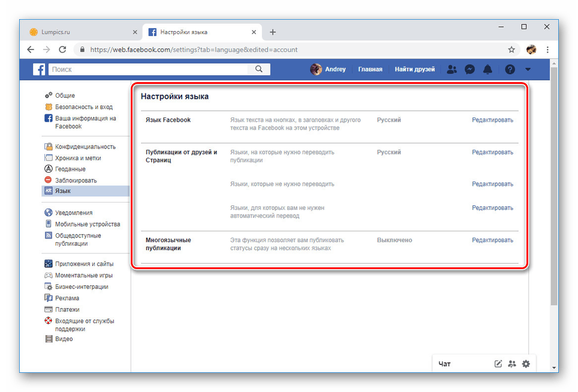Screen dimensions: 578x392
Task: Open Моментальные игры settings
Action: pyautogui.click(x=84, y=275)
